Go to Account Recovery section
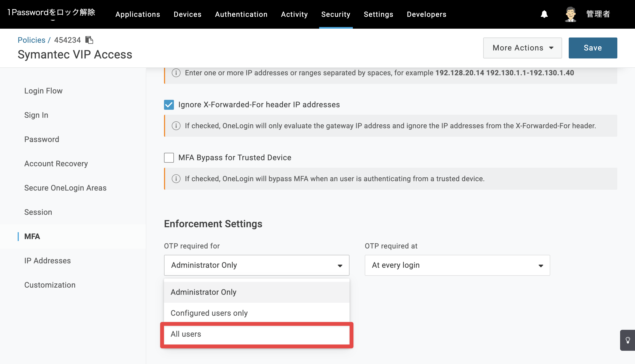The width and height of the screenshot is (635, 364). click(56, 164)
